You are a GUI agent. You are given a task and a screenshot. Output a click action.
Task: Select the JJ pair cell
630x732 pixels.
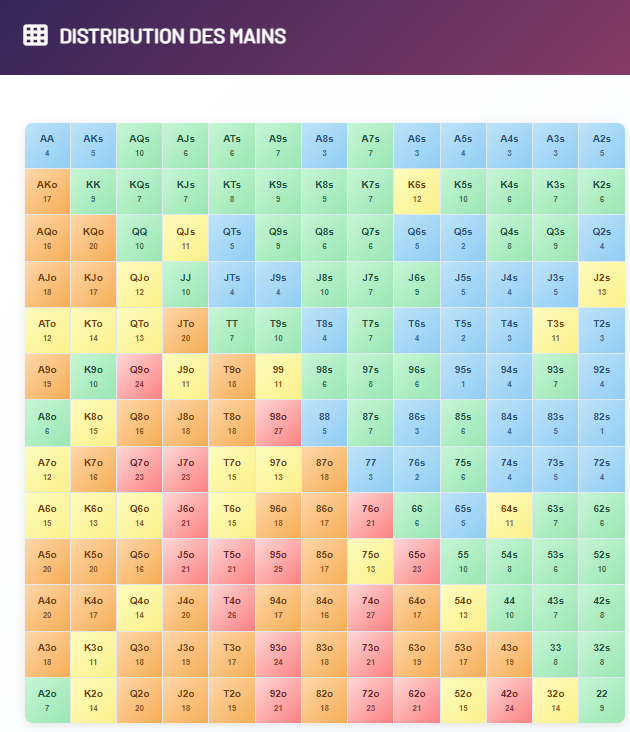click(x=185, y=284)
